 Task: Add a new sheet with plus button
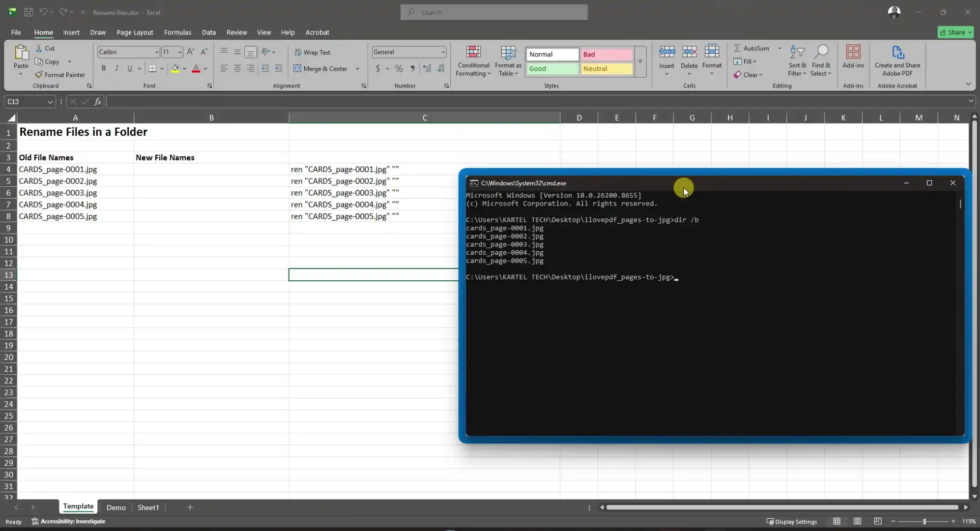click(190, 507)
